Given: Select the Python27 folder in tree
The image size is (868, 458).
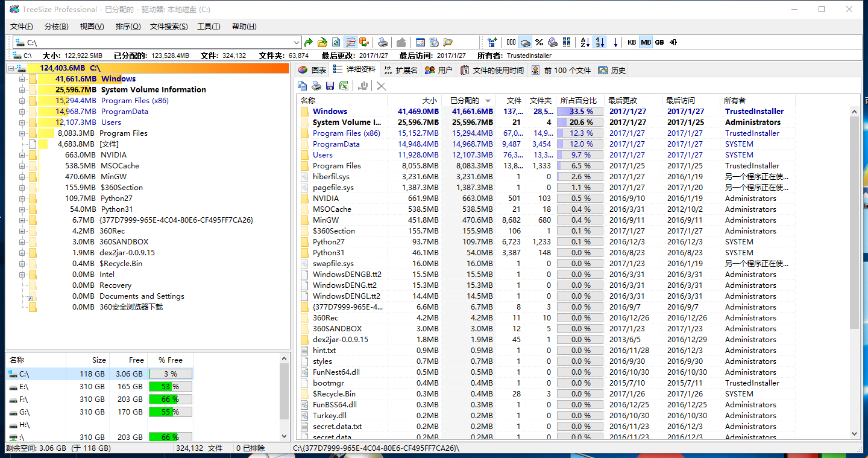Looking at the screenshot, I should point(117,199).
